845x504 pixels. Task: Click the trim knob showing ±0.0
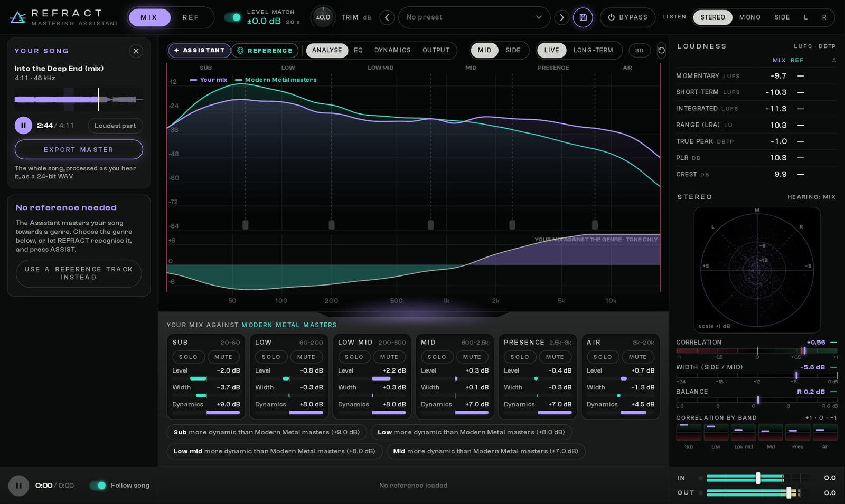[x=323, y=17]
